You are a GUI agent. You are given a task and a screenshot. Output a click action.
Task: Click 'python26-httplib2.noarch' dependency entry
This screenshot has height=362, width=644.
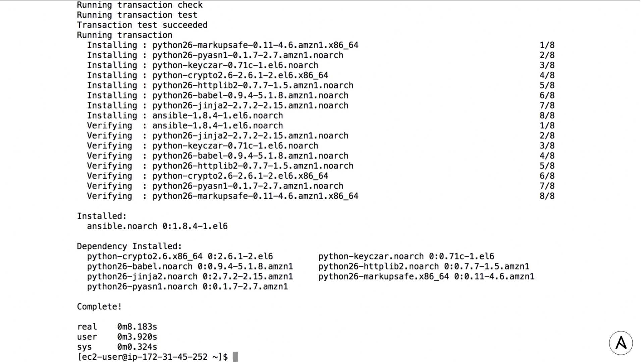[424, 266]
